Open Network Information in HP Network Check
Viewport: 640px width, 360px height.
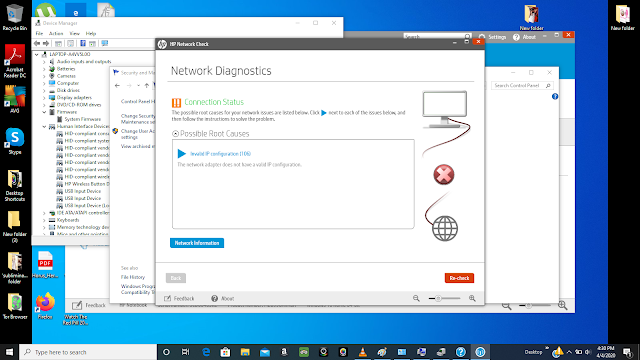click(x=197, y=243)
